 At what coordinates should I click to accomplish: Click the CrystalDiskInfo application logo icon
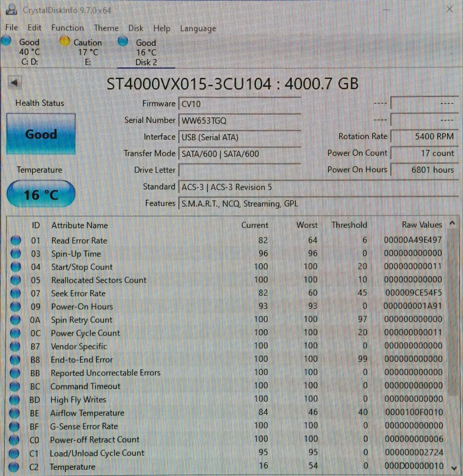click(x=11, y=9)
